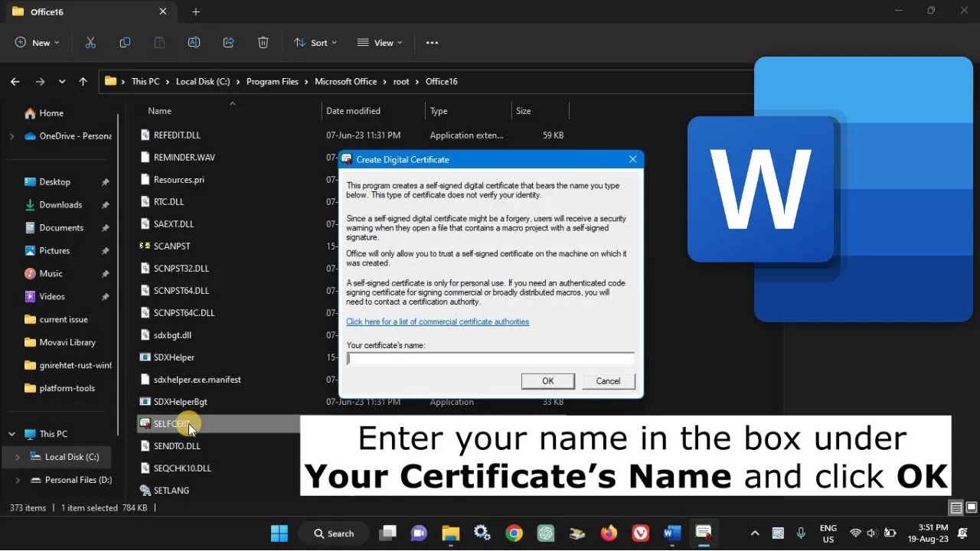Go back with the Back arrow
980x551 pixels.
coord(15,81)
